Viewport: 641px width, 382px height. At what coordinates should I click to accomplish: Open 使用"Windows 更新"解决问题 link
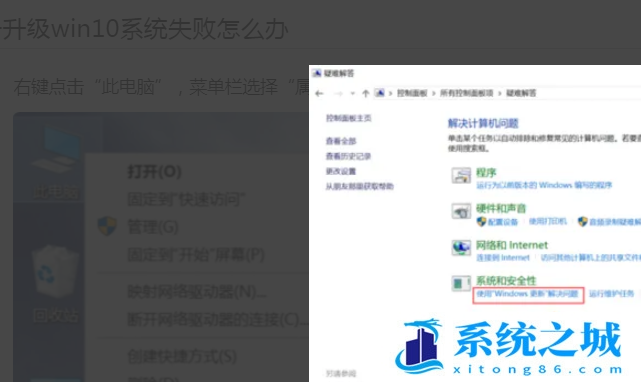click(x=527, y=294)
